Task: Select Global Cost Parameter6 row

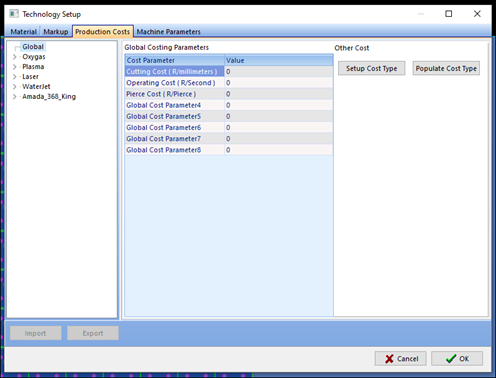Action: click(x=229, y=128)
